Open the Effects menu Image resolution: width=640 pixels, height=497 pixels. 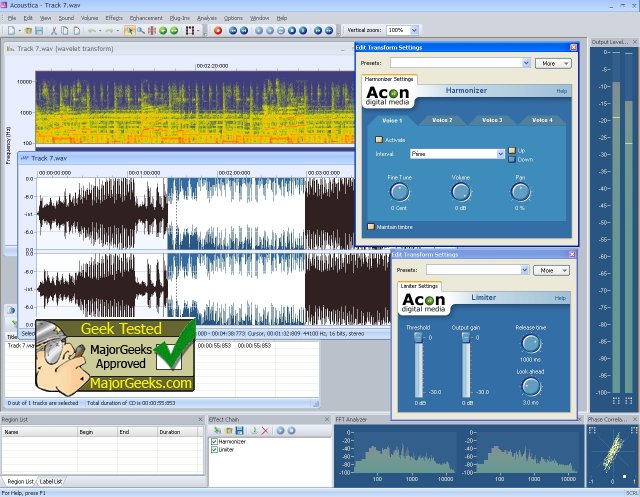pyautogui.click(x=114, y=18)
